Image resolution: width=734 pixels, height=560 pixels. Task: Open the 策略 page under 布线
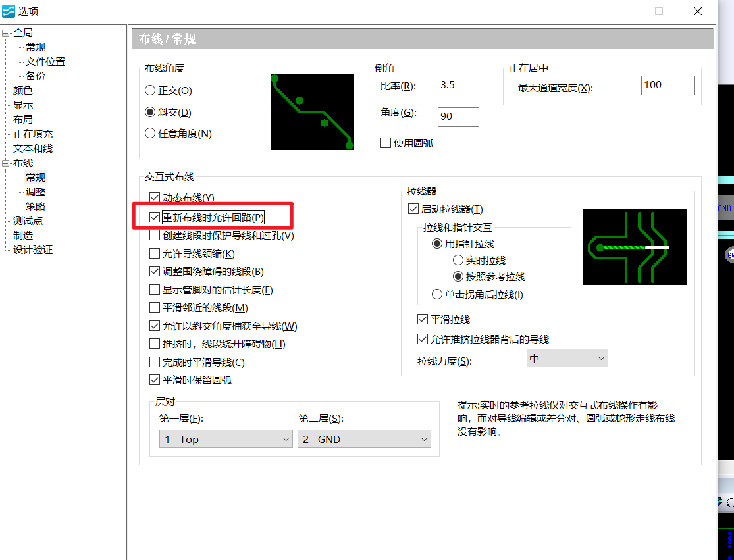(x=34, y=205)
